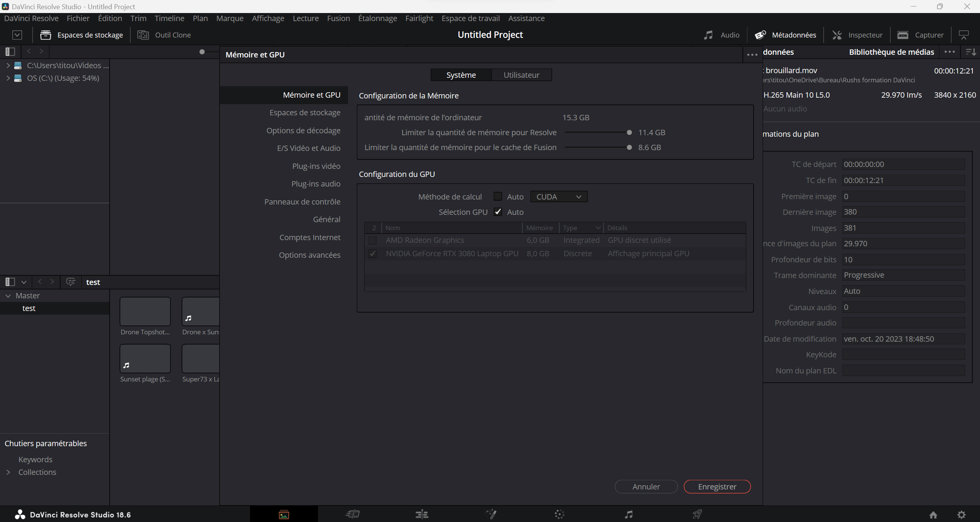Open the Fairlight page music note icon

629,514
